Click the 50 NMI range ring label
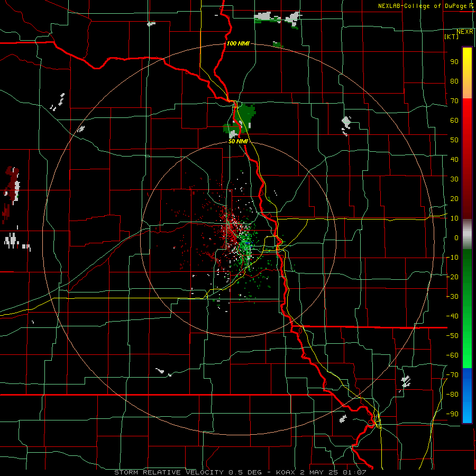 click(238, 141)
